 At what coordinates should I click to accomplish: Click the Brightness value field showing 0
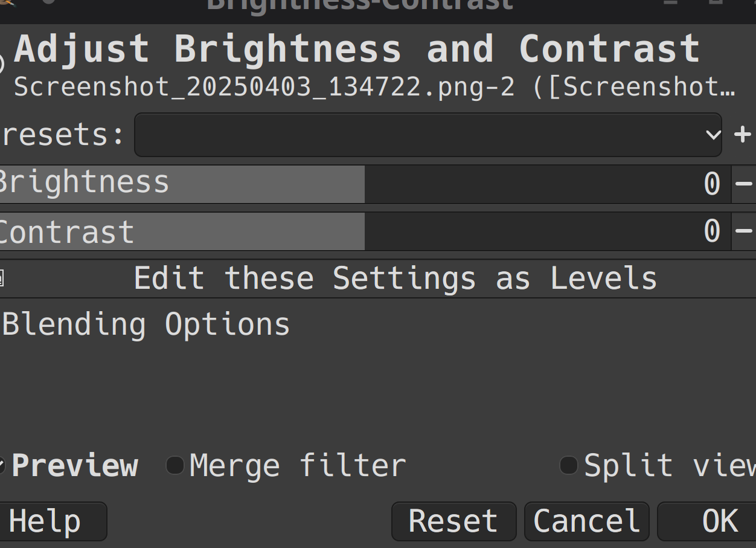pos(713,184)
